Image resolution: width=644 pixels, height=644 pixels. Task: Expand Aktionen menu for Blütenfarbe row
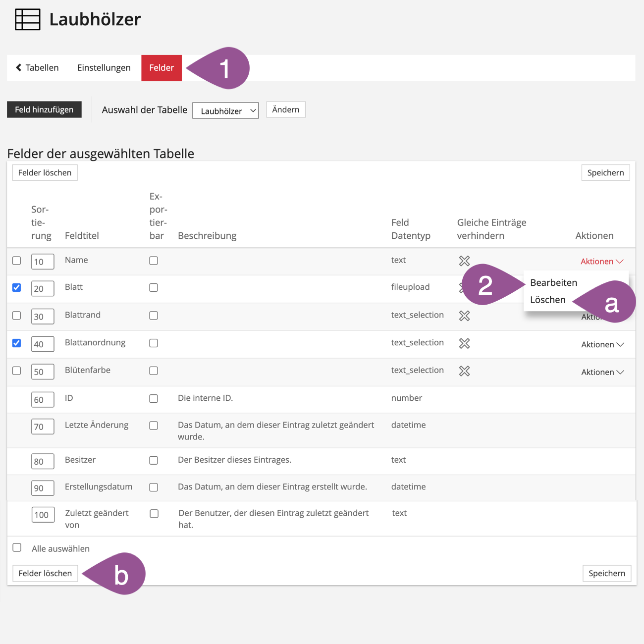(602, 372)
